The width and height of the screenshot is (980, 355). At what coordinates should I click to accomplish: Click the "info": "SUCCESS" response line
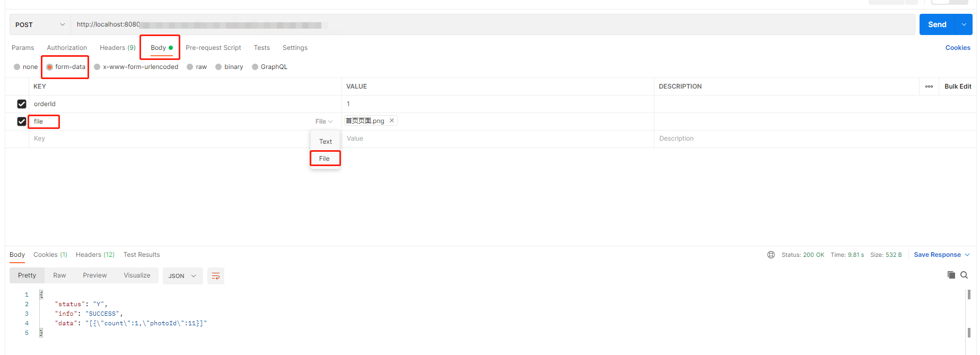click(x=89, y=314)
